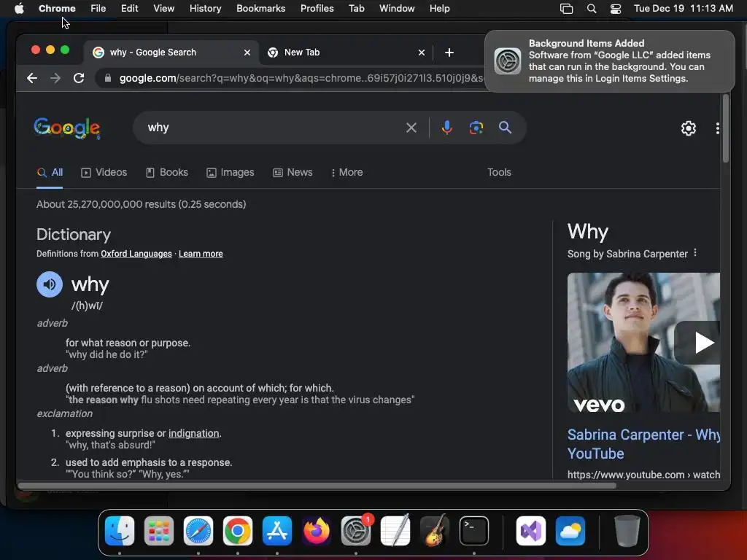Click the Chrome icon in the dock
Image resolution: width=747 pixels, height=560 pixels.
238,531
